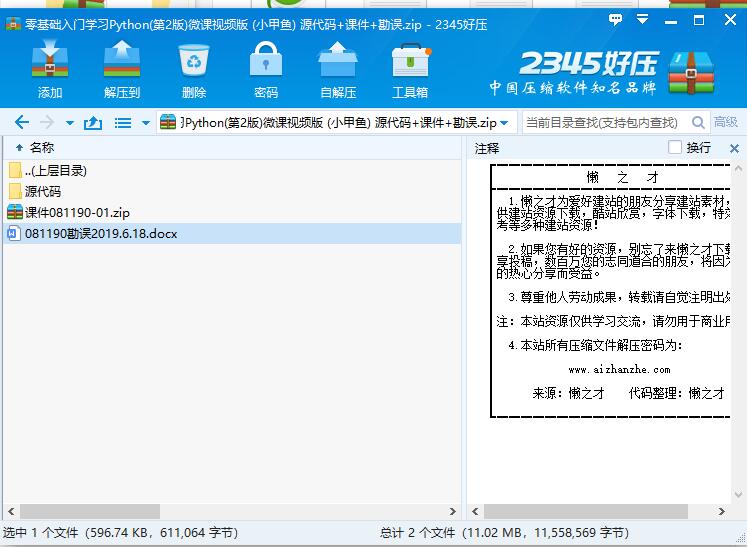The width and height of the screenshot is (747, 547).
Task: Click the file list scroll left arrow
Action: pos(11,511)
